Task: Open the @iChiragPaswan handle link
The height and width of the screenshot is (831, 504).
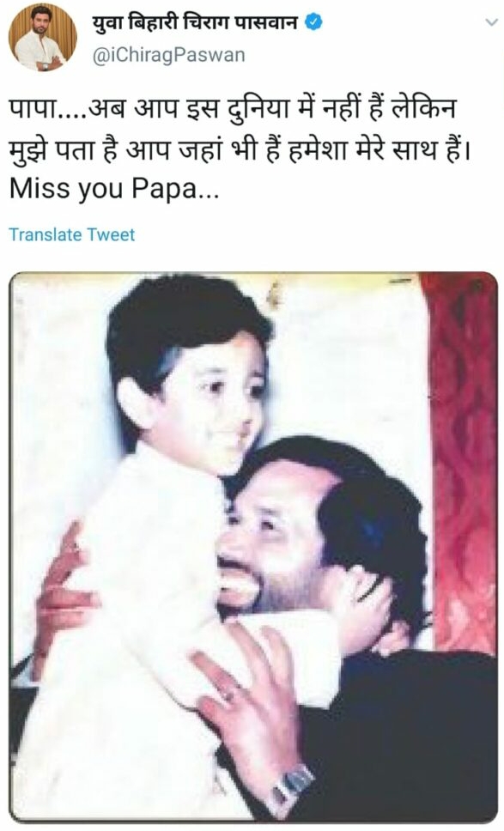Action: pos(168,55)
